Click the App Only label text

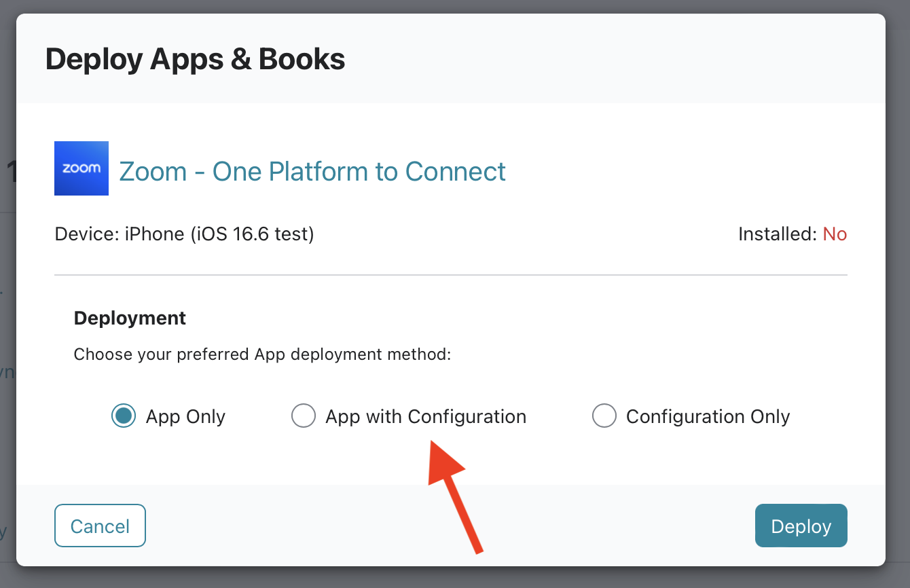[185, 416]
